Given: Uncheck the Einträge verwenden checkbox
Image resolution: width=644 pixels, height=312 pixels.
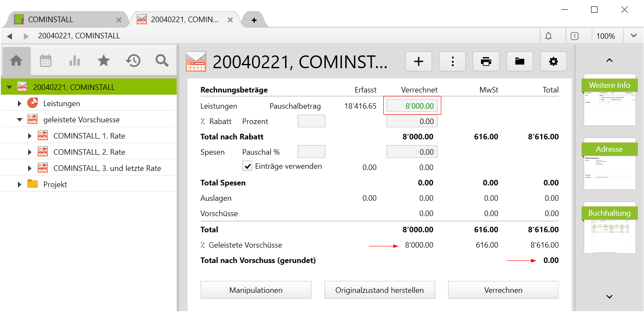Looking at the screenshot, I should [x=248, y=166].
